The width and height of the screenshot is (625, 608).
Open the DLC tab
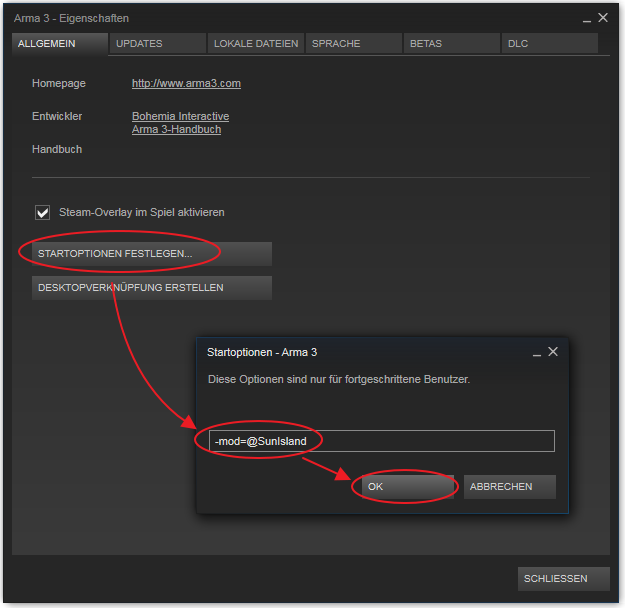550,43
